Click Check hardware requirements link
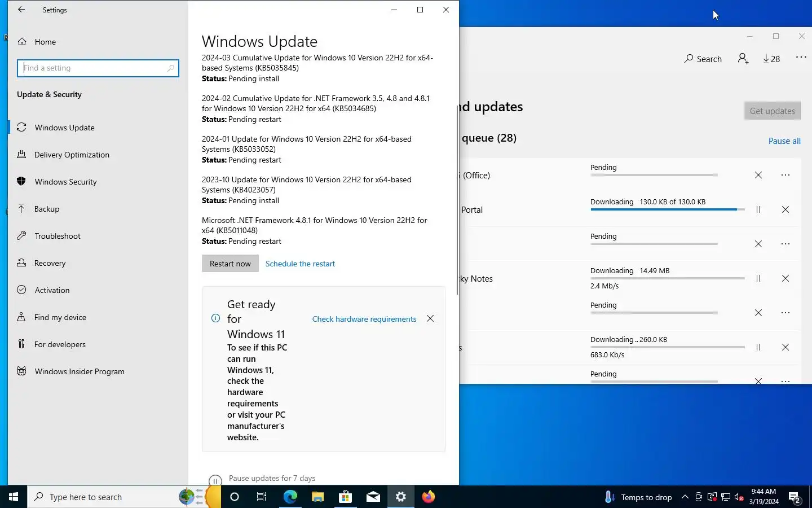The width and height of the screenshot is (812, 508). (364, 319)
